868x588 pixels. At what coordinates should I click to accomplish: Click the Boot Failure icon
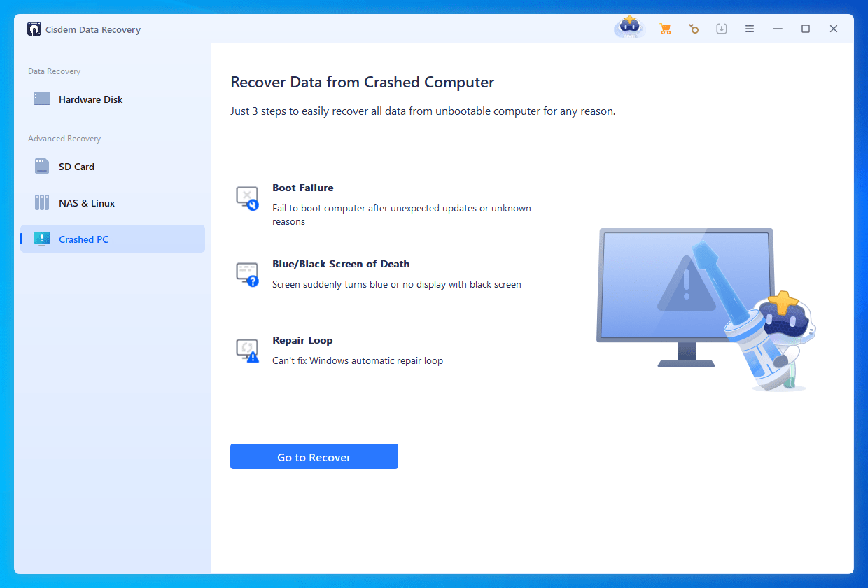248,199
